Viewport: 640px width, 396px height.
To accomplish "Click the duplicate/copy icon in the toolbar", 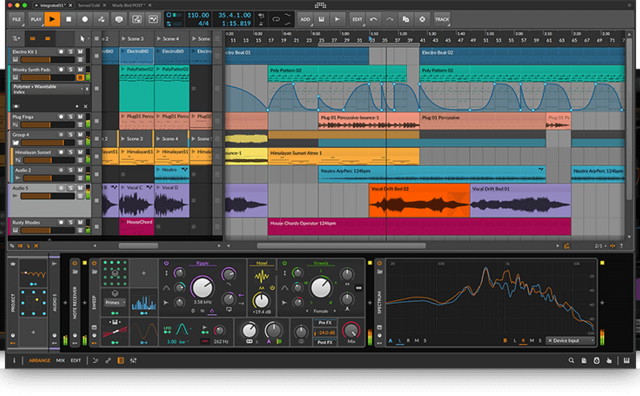I will [406, 19].
